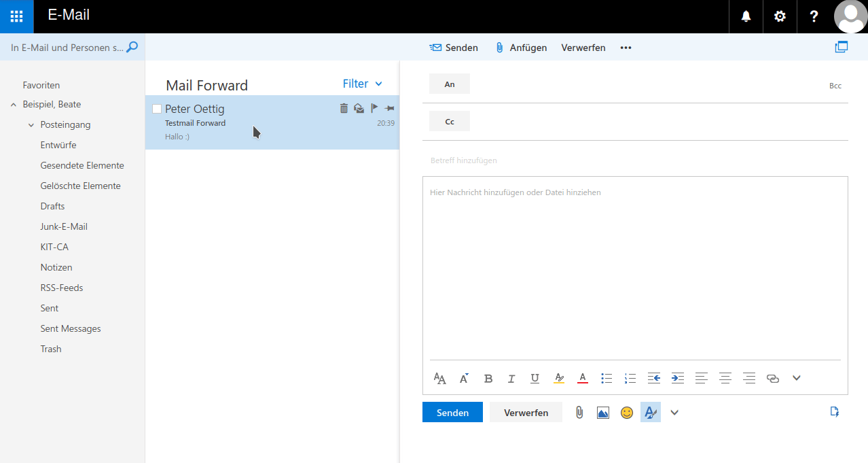Show the Bcc field
Image resolution: width=868 pixels, height=463 pixels.
point(835,86)
